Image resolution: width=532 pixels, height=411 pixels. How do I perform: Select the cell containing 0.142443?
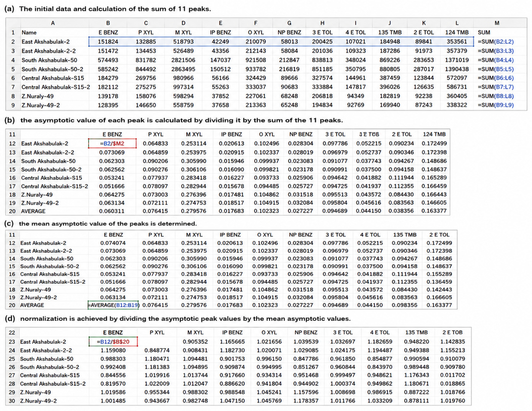439,290
